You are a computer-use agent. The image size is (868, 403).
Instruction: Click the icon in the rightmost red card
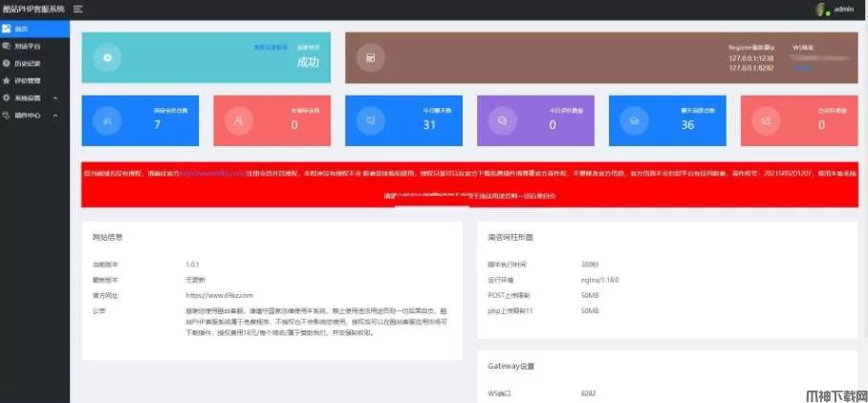(766, 120)
